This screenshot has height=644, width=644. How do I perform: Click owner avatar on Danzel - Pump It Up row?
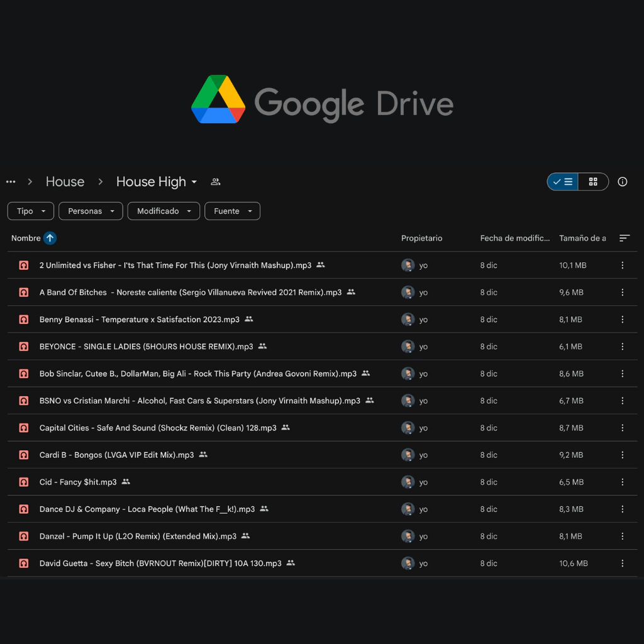pos(408,536)
